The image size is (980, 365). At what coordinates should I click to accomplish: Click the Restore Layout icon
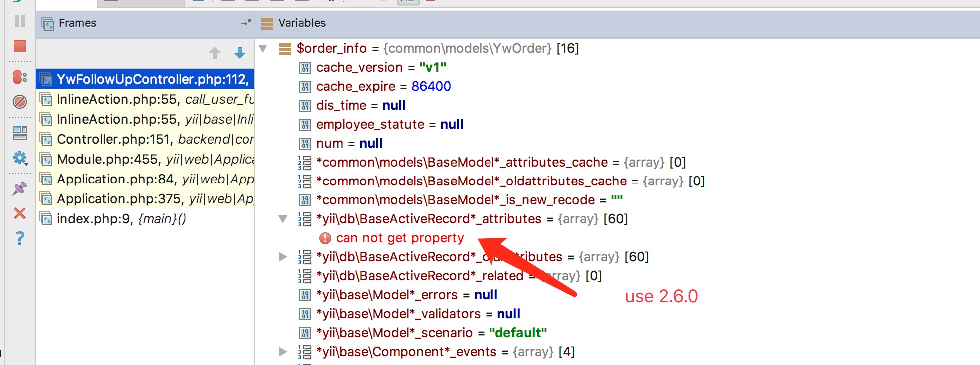point(20,133)
